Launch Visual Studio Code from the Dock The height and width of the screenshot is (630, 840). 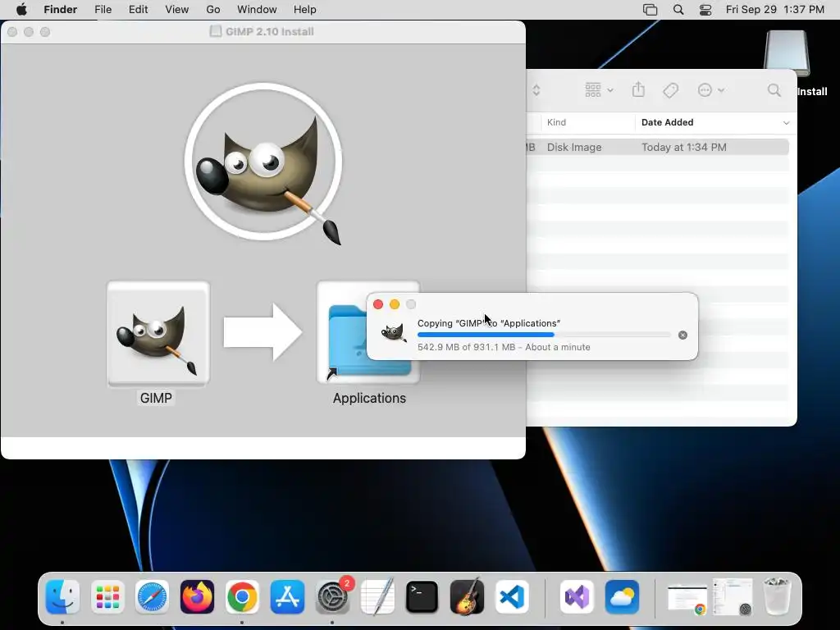512,596
